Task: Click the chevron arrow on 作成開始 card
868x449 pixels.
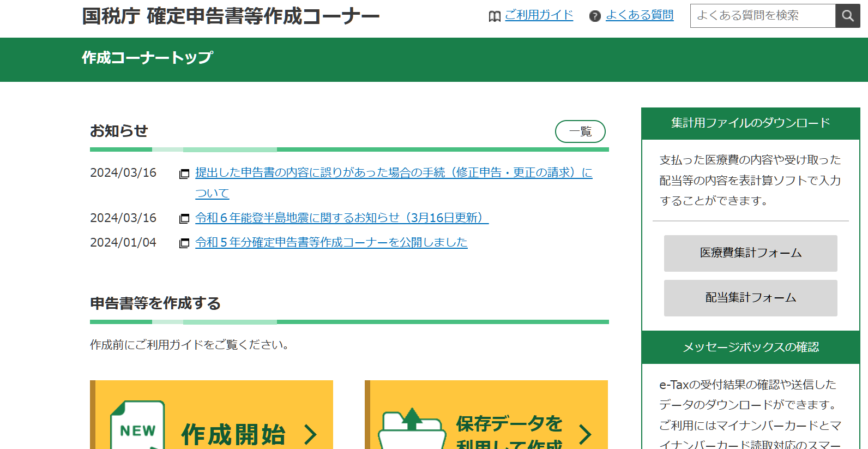Action: point(310,434)
